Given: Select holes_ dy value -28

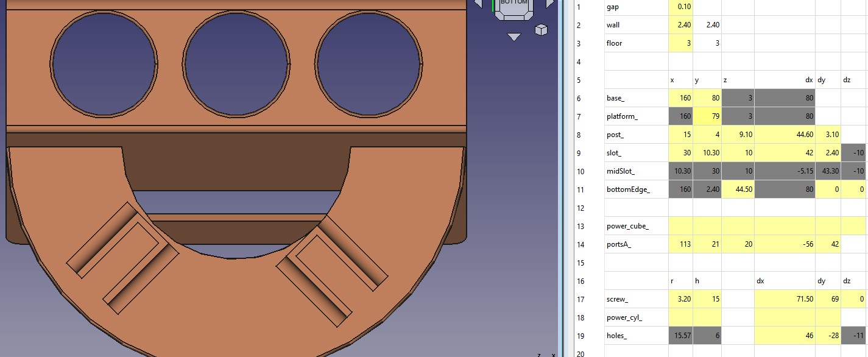Looking at the screenshot, I should [828, 336].
